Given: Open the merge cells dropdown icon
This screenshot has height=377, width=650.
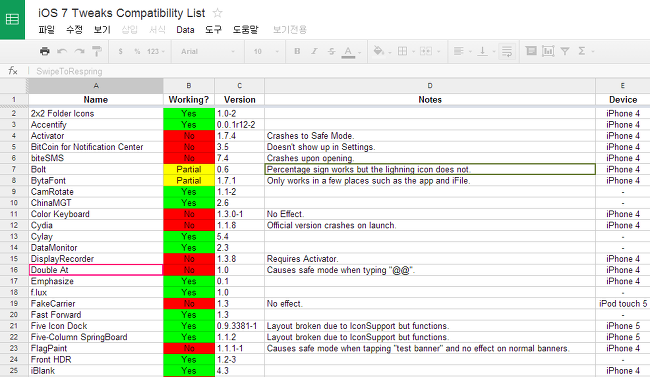Looking at the screenshot, I should click(429, 51).
